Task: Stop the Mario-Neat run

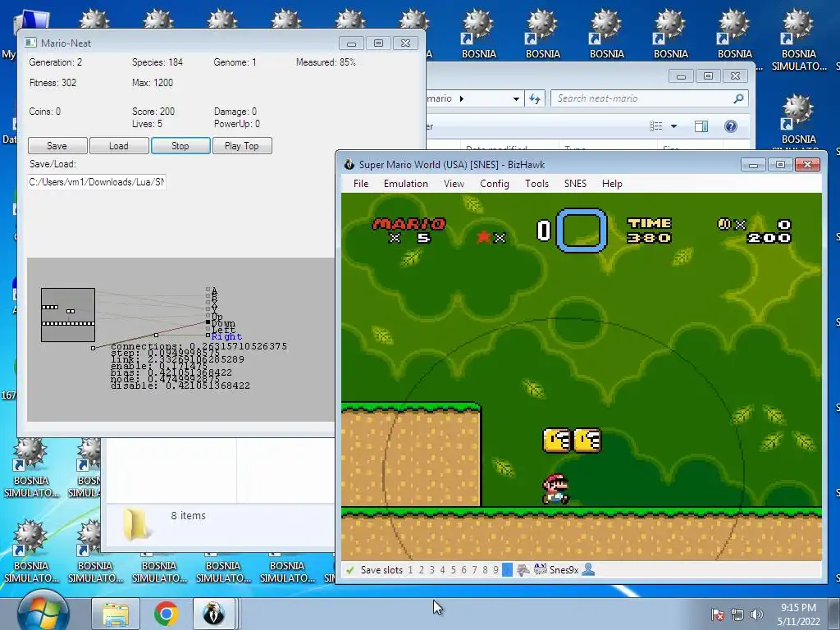Action: (180, 146)
